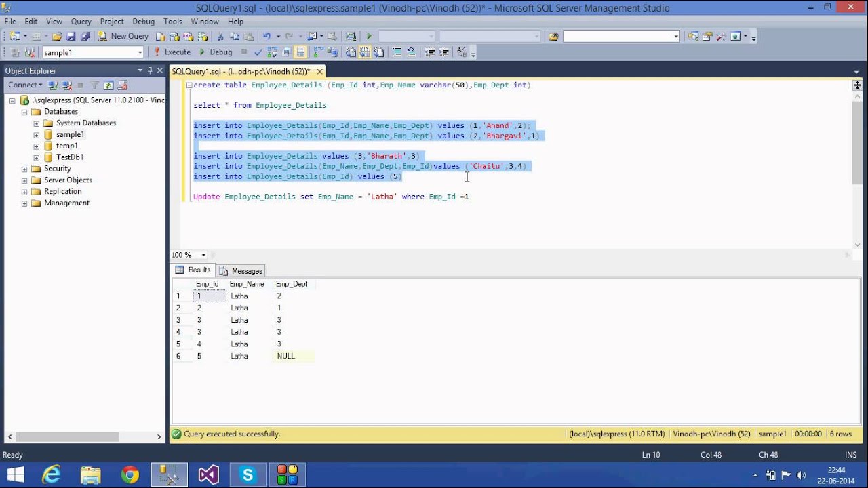Click the Execute button

pos(172,52)
